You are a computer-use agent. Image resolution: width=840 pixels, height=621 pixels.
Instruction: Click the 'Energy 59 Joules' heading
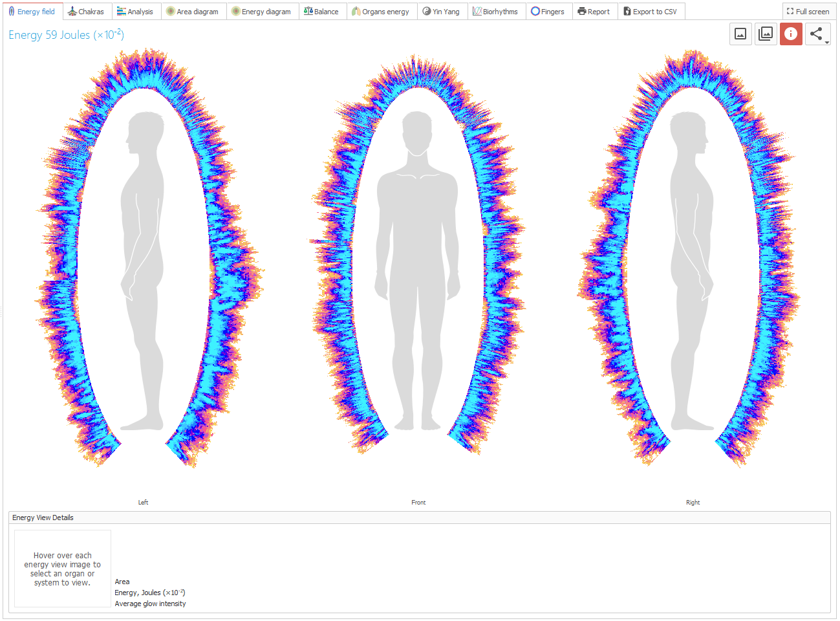pos(66,35)
